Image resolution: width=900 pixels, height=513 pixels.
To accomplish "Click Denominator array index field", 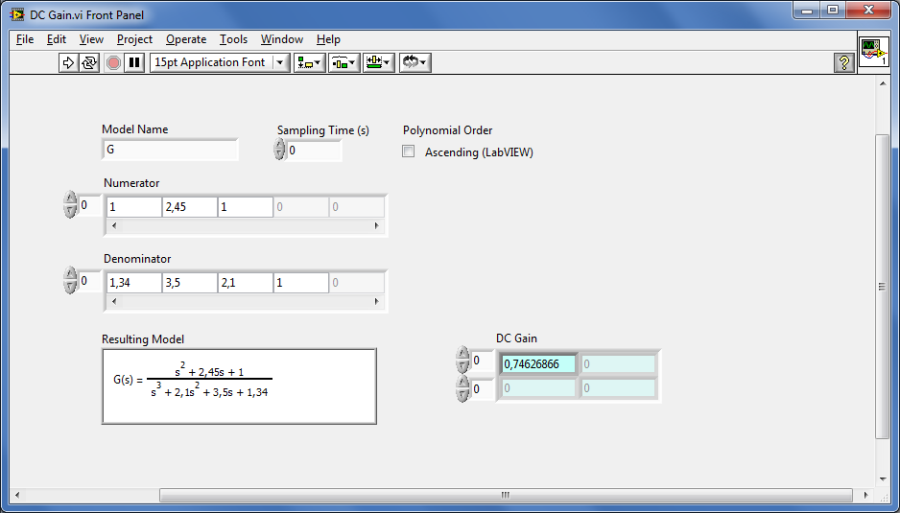I will (x=90, y=281).
